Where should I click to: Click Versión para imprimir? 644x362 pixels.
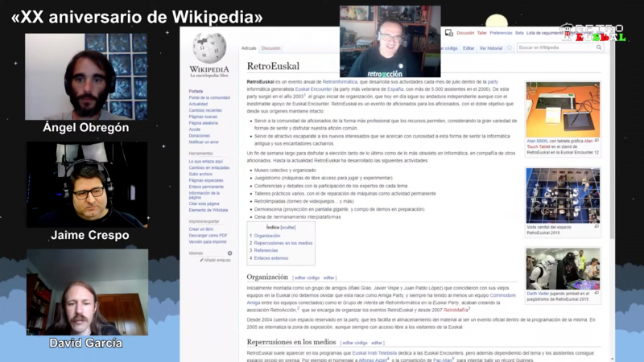pyautogui.click(x=208, y=242)
